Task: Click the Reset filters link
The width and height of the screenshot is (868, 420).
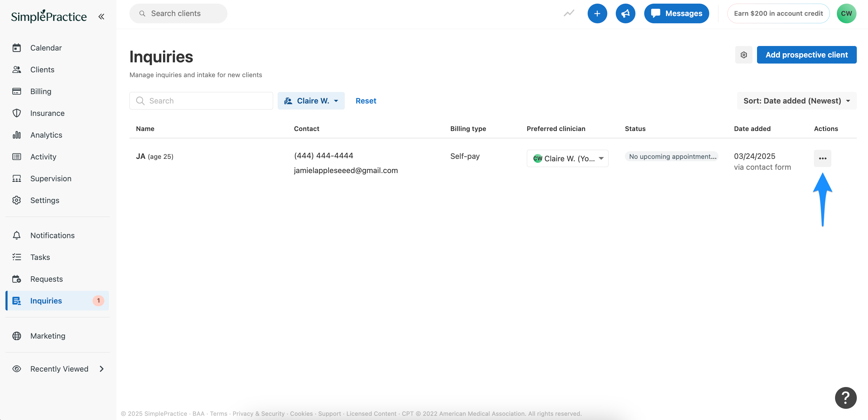Action: pos(366,101)
